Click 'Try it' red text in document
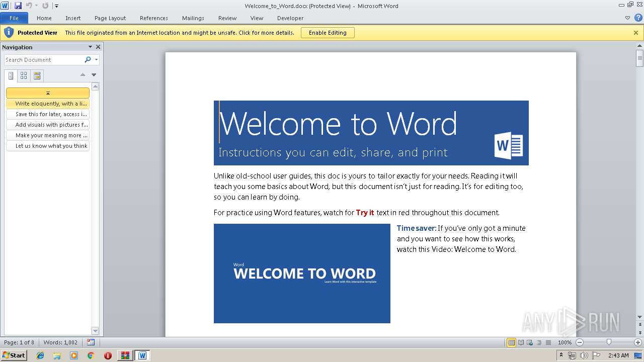Viewport: 644px width, 362px height. click(365, 213)
